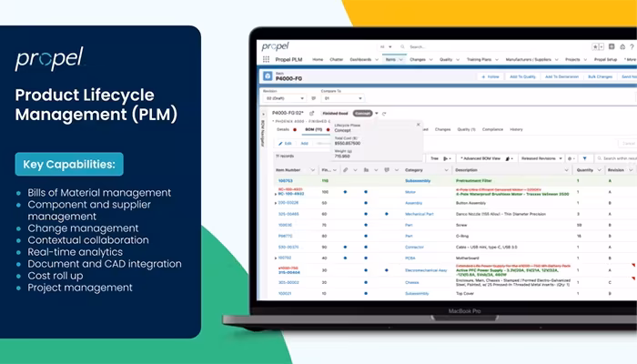Open the Category column menu

click(446, 170)
